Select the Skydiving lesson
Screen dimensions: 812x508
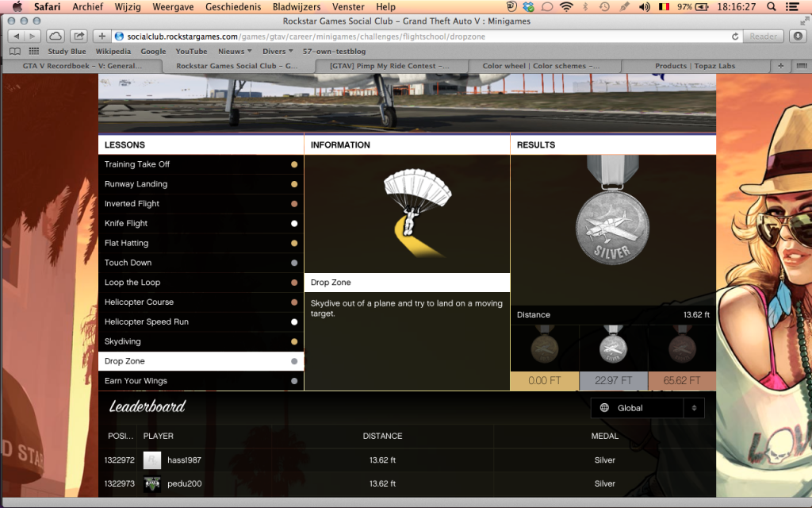[201, 341]
